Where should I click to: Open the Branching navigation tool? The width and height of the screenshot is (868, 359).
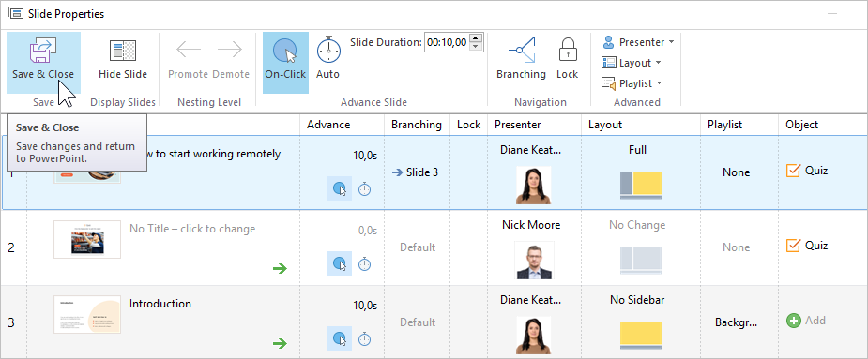coord(522,58)
